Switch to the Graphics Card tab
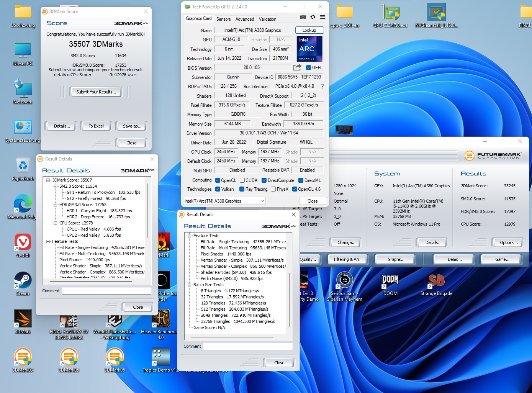Screen dimensions: 532x393 tap(198, 18)
